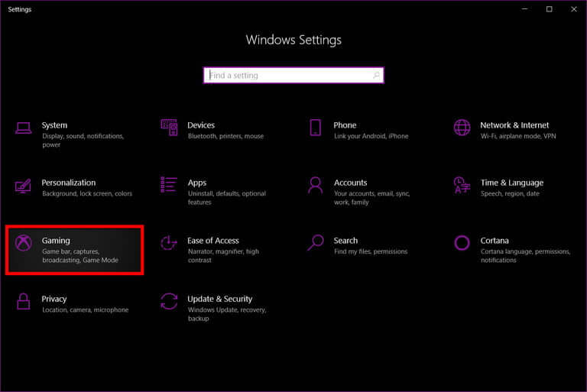The width and height of the screenshot is (587, 392).
Task: Click 'Cortana language, permissions, notifications' description
Action: [526, 256]
